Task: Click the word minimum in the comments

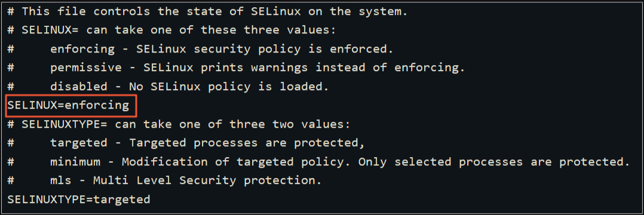Action: click(x=75, y=162)
